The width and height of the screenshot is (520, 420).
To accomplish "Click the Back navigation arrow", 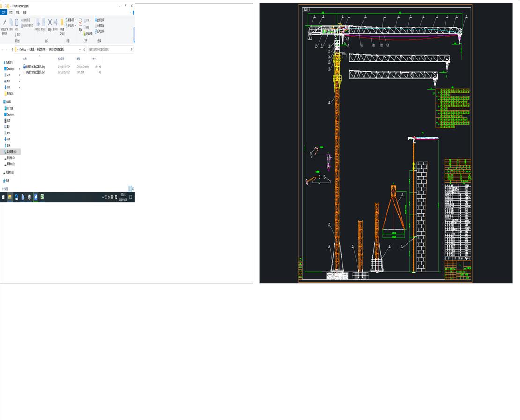I will [x=3, y=49].
